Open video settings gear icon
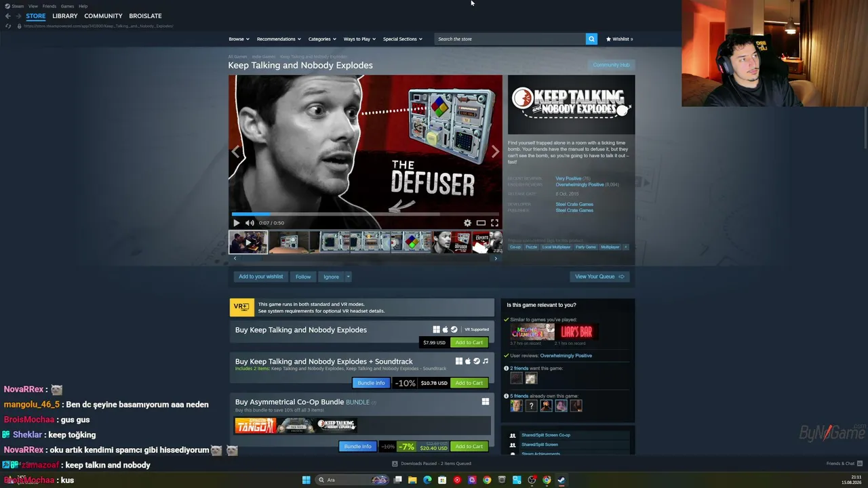The width and height of the screenshot is (868, 488). coord(467,223)
